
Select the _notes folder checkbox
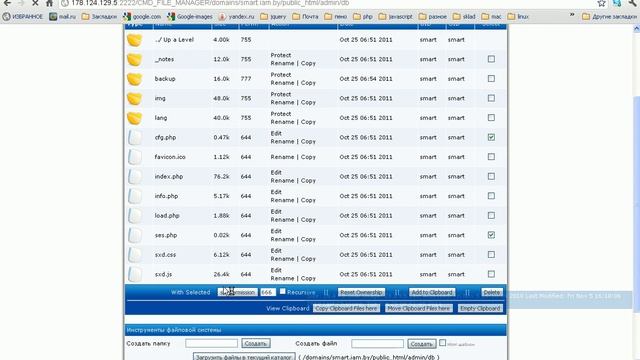[491, 59]
